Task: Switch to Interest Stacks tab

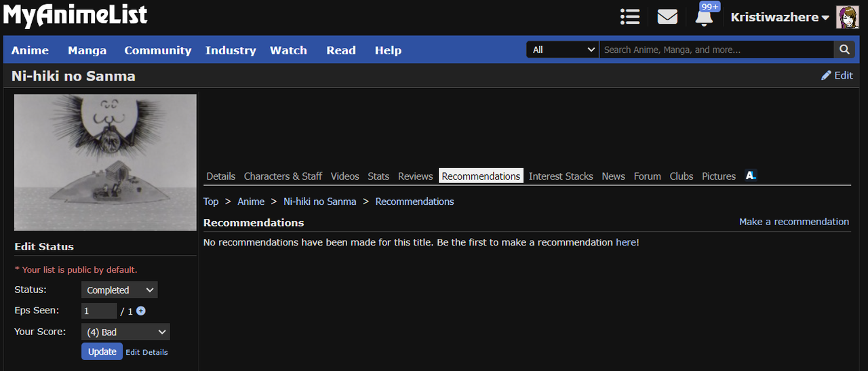Action: (561, 176)
